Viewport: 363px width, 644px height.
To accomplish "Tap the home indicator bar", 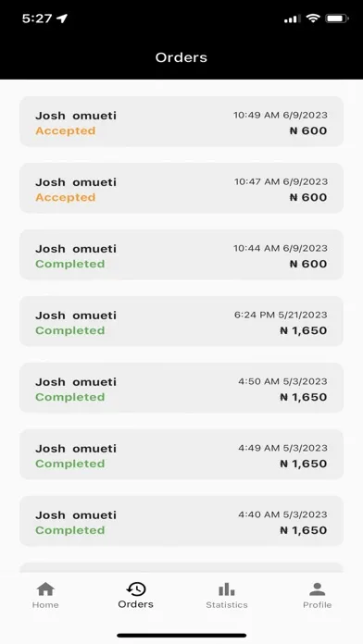I will click(x=181, y=636).
